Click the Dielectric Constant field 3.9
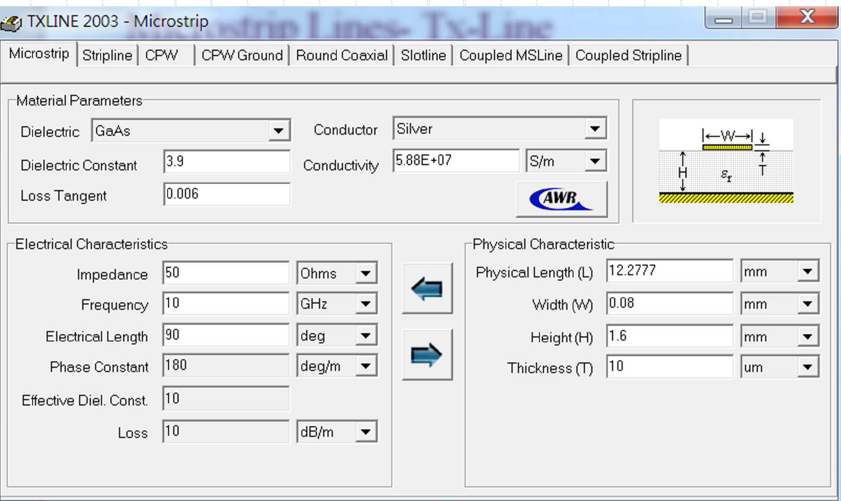Image resolution: width=841 pixels, height=501 pixels. [x=226, y=161]
